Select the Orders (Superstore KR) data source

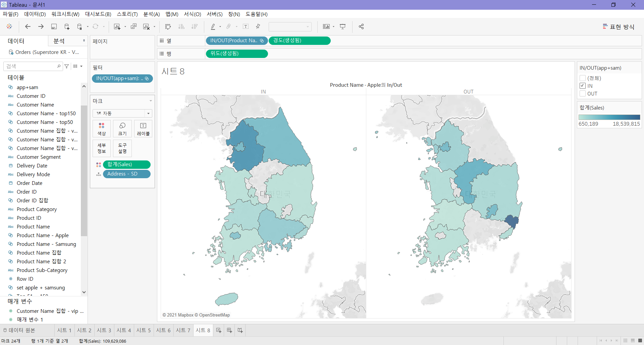(44, 52)
